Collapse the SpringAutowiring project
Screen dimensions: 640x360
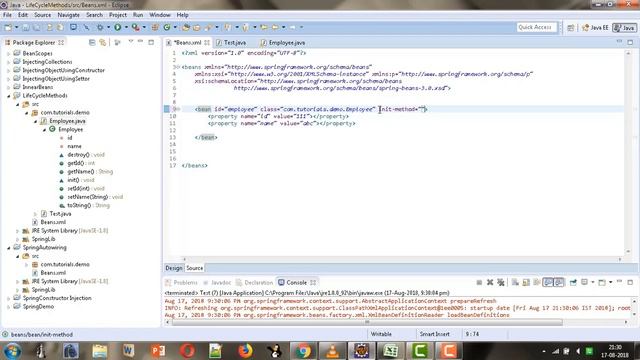9,248
